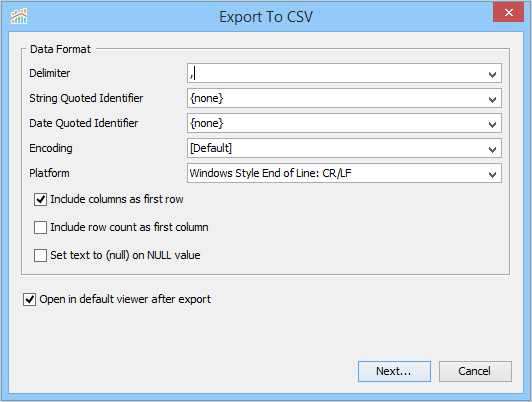Viewport: 532px width, 402px height.
Task: Enable Include row count as first column
Action: [40, 228]
